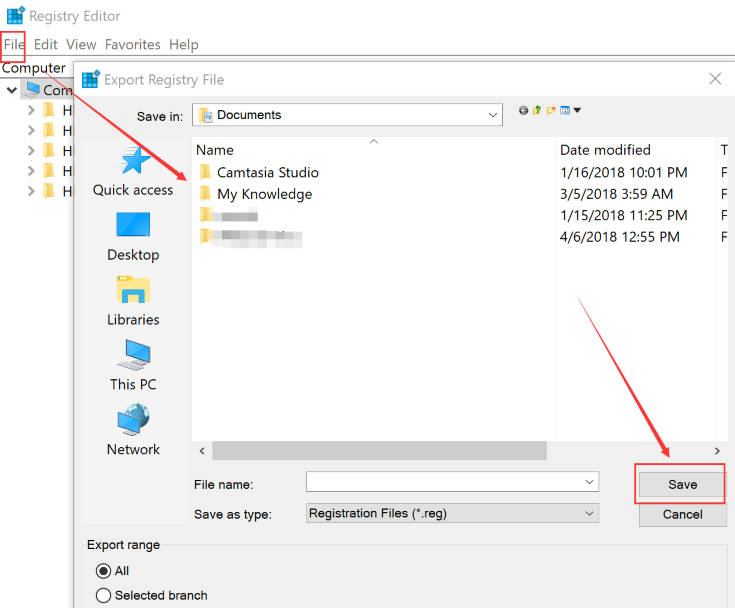Image resolution: width=735 pixels, height=608 pixels.
Task: Open the Favorites menu
Action: point(132,44)
